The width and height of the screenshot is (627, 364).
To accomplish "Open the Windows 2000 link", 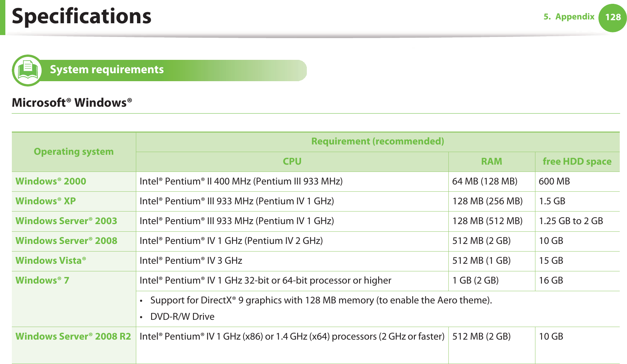I will pyautogui.click(x=51, y=181).
